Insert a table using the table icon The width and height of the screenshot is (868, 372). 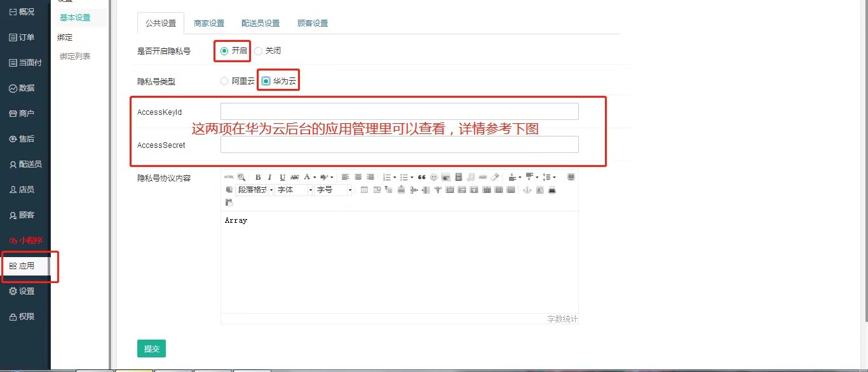point(364,190)
